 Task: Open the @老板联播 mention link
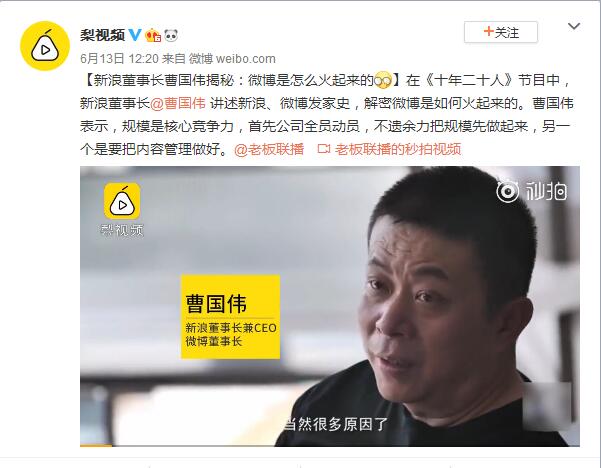(x=269, y=149)
